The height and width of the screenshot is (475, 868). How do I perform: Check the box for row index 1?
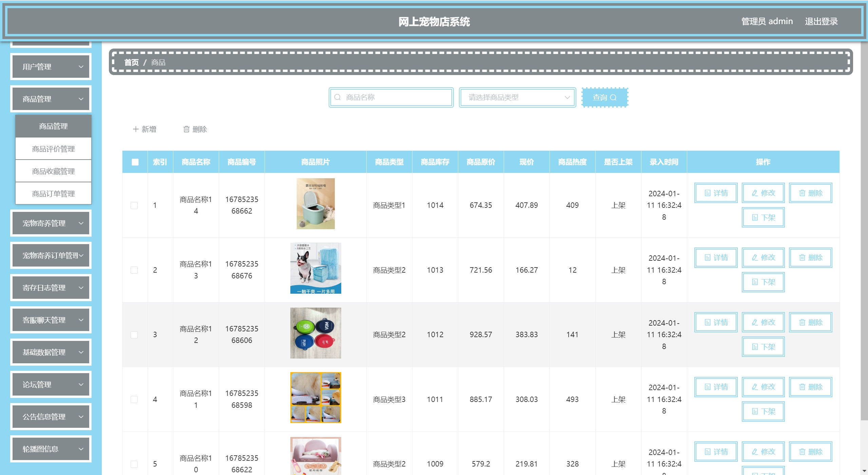click(x=134, y=206)
